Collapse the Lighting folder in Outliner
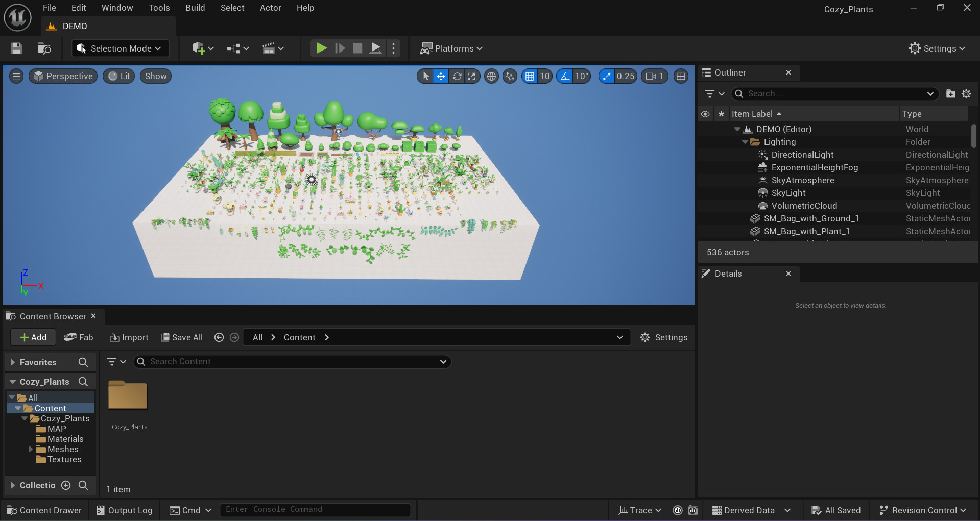980x521 pixels. coord(745,142)
